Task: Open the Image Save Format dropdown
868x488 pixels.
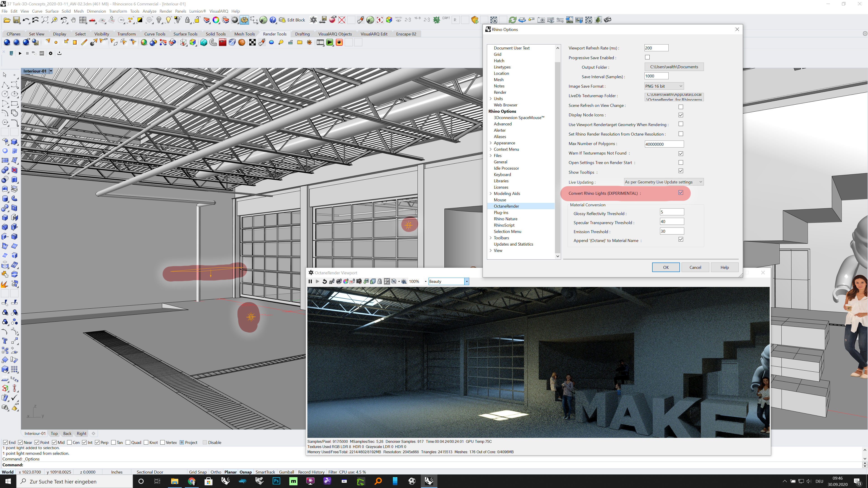Action: 663,86
